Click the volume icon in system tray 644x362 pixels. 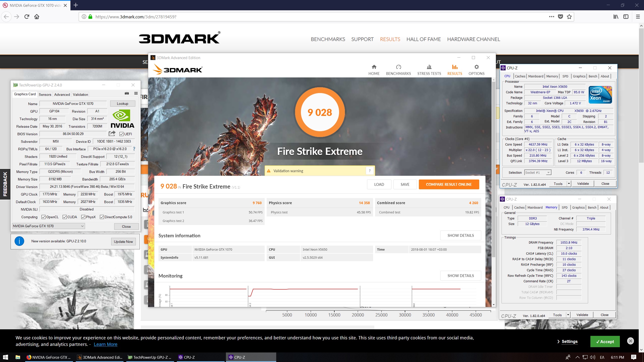(x=592, y=357)
